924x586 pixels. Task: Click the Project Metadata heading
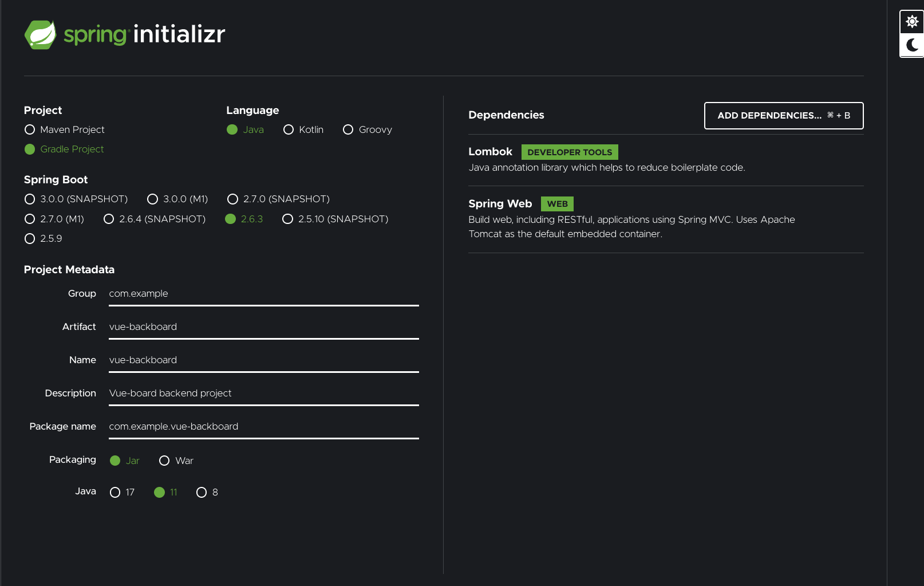69,270
